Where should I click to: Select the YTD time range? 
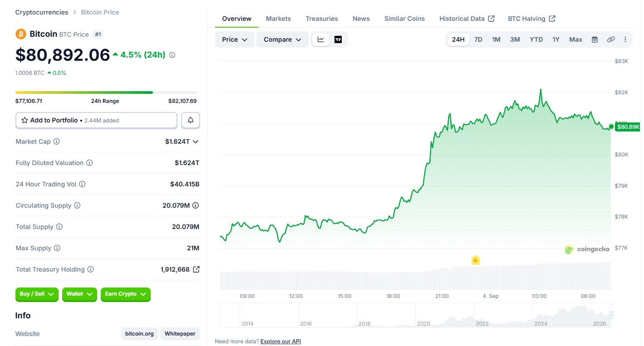tap(536, 39)
